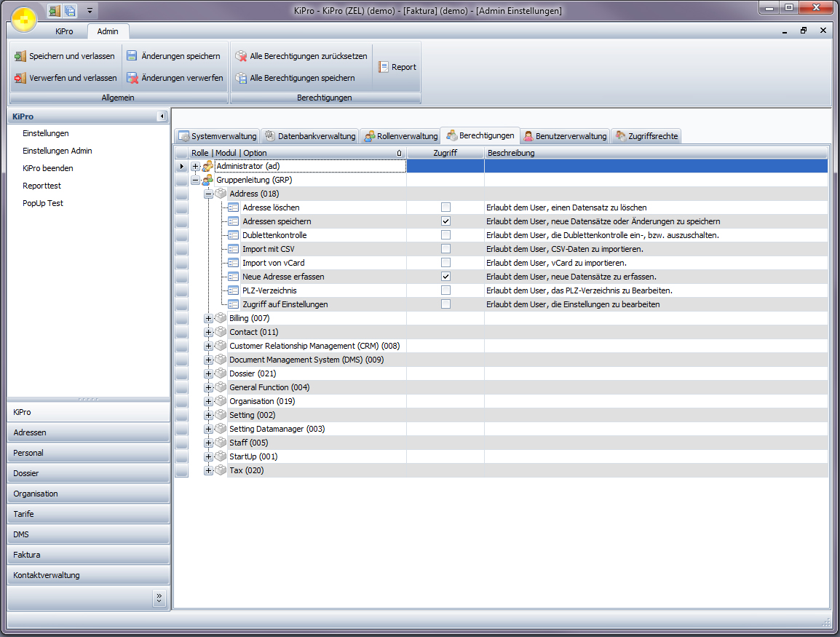Open the Rollenverwaltung tab
This screenshot has width=840, height=637.
400,136
